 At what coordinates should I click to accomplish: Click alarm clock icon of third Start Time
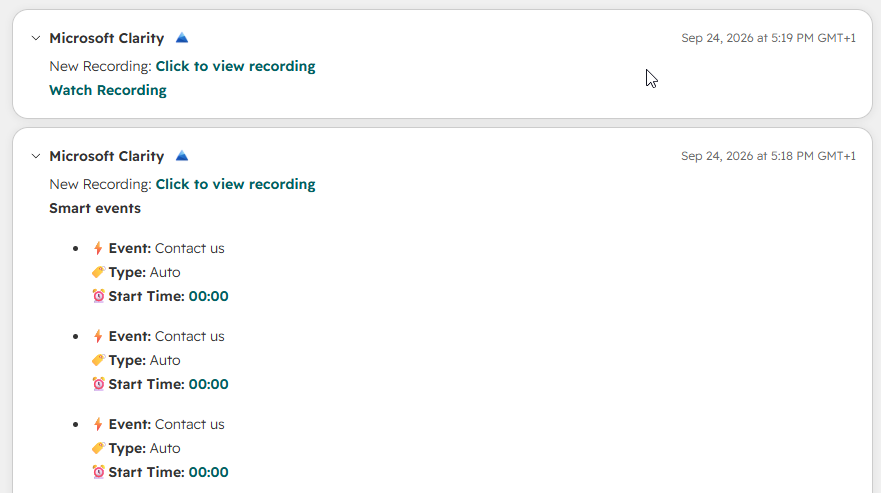pos(98,472)
